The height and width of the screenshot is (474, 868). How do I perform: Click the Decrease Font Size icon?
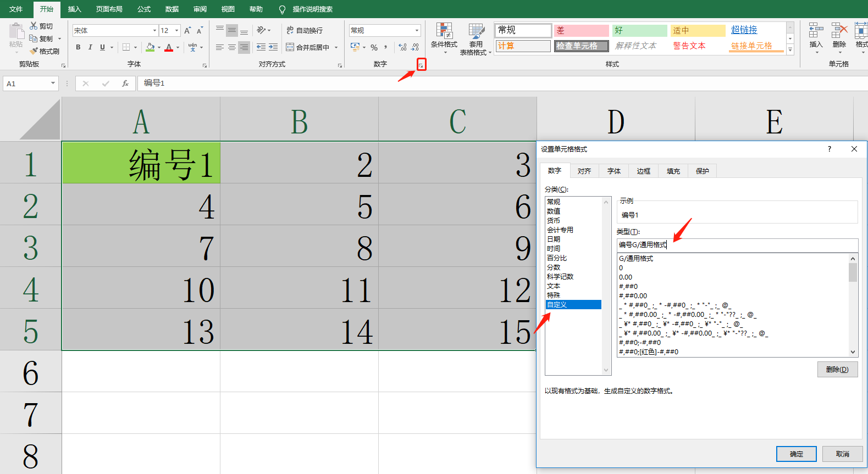pos(200,30)
